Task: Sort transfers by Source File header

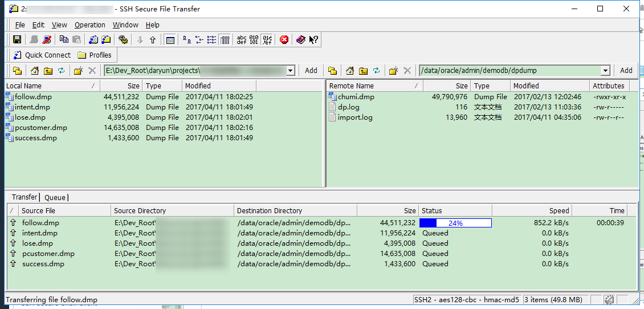Action: point(64,211)
